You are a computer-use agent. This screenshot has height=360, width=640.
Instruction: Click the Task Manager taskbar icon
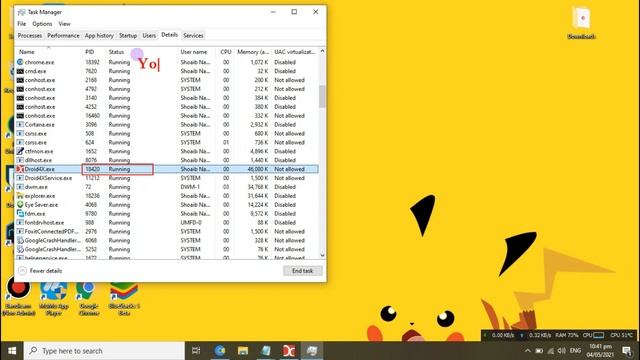pyautogui.click(x=312, y=351)
